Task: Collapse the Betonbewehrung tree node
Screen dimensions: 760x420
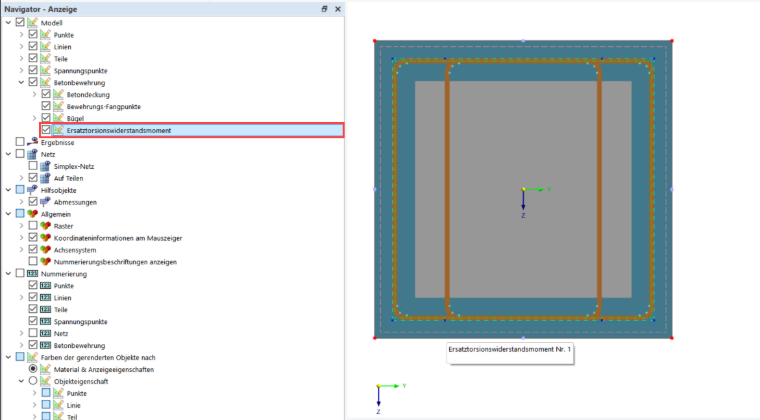Action: pyautogui.click(x=21, y=82)
